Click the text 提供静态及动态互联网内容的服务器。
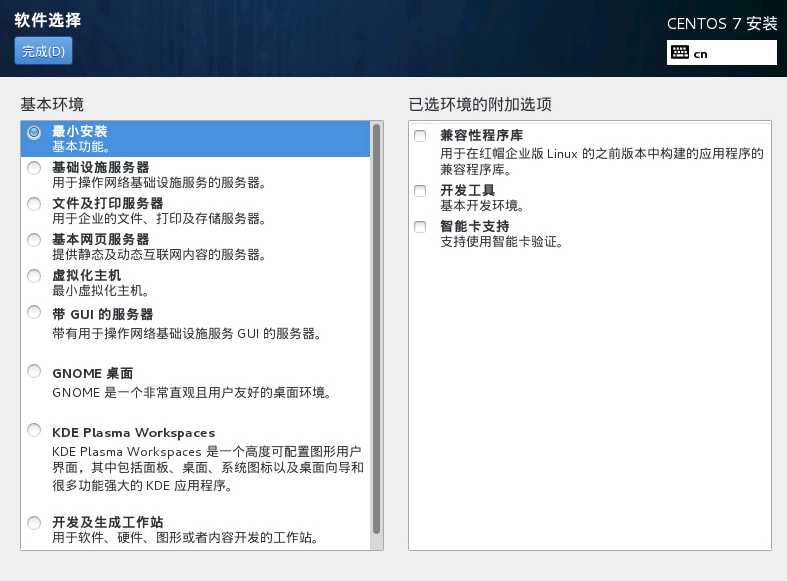Screen dimensions: 787x581 [x=159, y=255]
